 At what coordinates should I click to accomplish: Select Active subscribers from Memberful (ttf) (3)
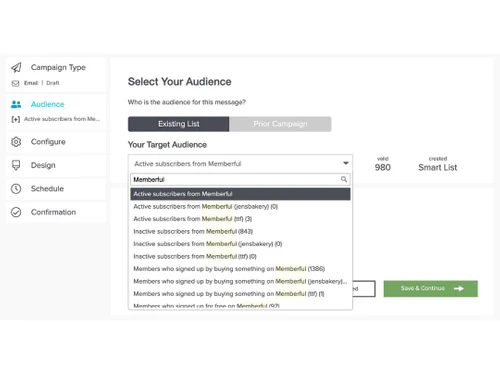coord(240,219)
